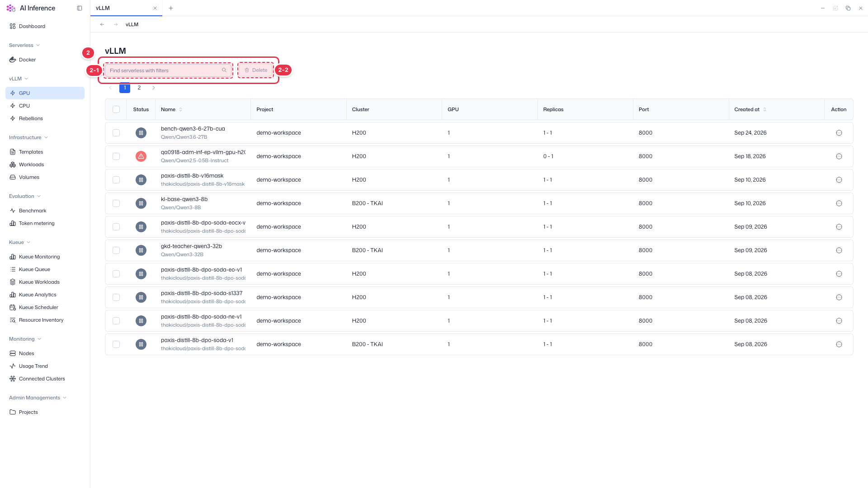Check the kl-base-qwen3-8b row checkbox
868x488 pixels.
[116, 203]
